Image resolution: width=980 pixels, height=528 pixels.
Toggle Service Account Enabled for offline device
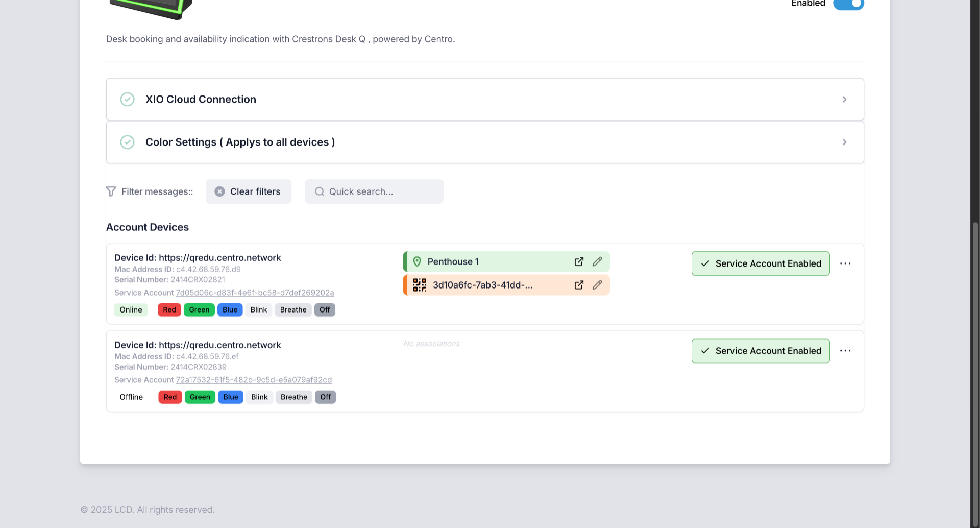pos(761,351)
